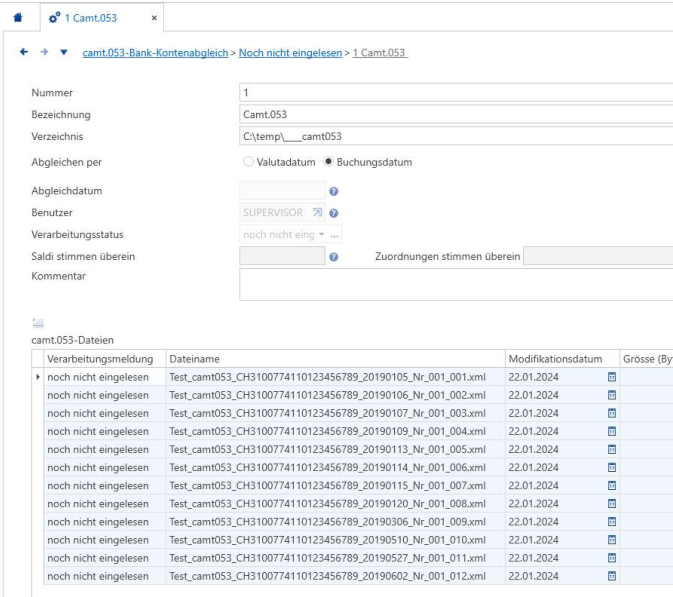The image size is (673, 597).
Task: Edit the Verzeichnis path field
Action: (456, 136)
